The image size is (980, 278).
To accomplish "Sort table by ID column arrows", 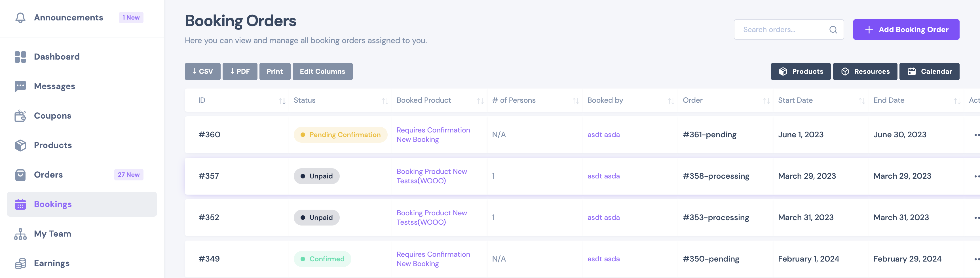I will 282,100.
